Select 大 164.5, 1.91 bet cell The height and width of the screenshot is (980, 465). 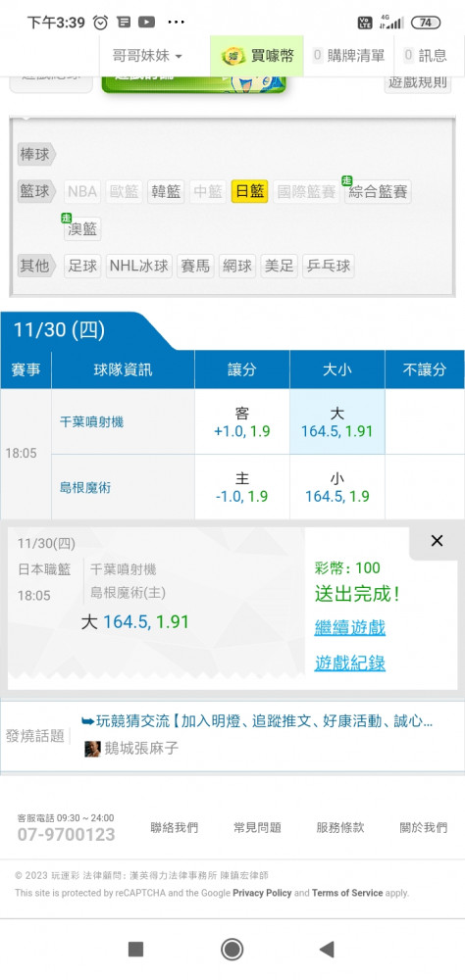pyautogui.click(x=337, y=421)
